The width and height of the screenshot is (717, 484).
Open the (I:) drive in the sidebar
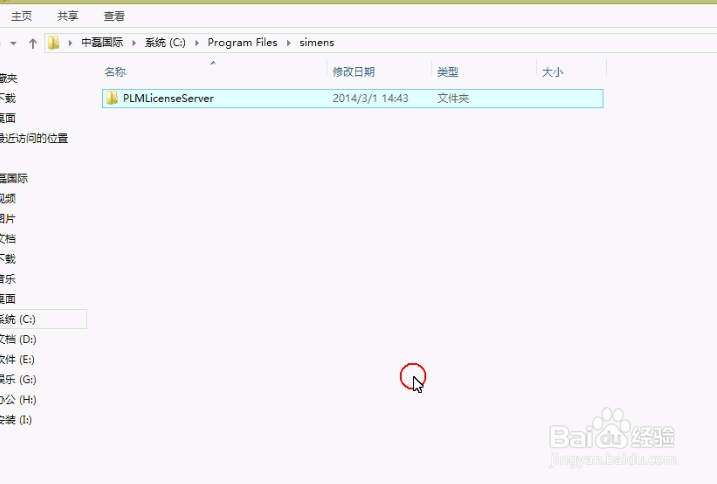tap(16, 420)
